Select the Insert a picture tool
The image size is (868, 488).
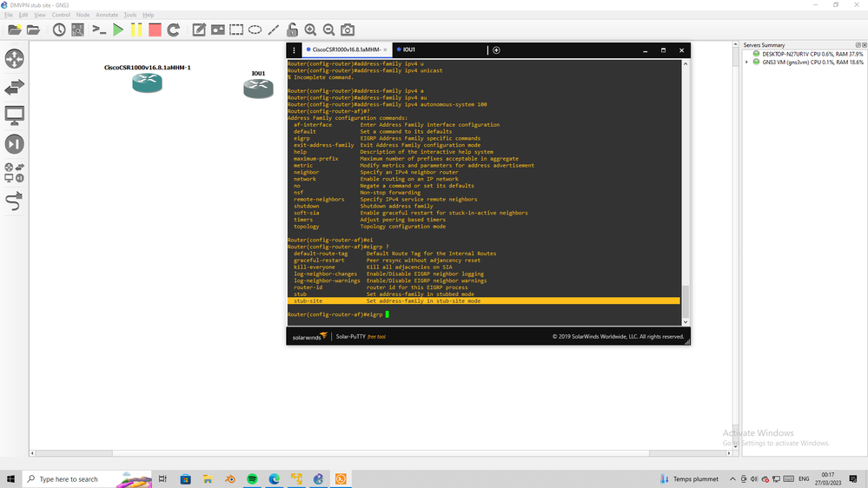pyautogui.click(x=217, y=30)
